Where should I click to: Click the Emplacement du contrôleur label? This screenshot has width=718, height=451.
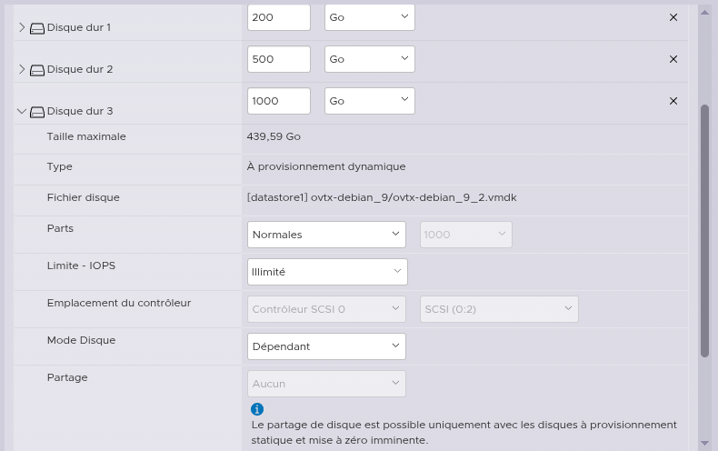click(119, 303)
